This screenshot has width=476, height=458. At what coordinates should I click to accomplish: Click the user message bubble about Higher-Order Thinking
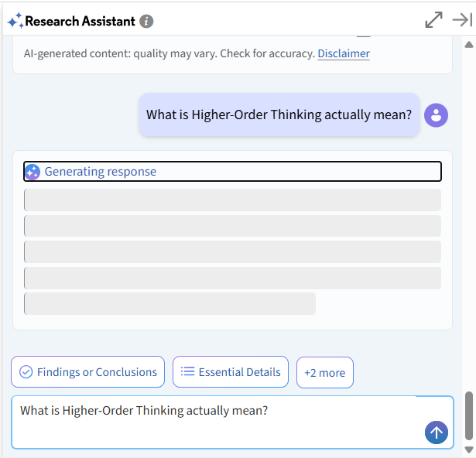pyautogui.click(x=279, y=114)
